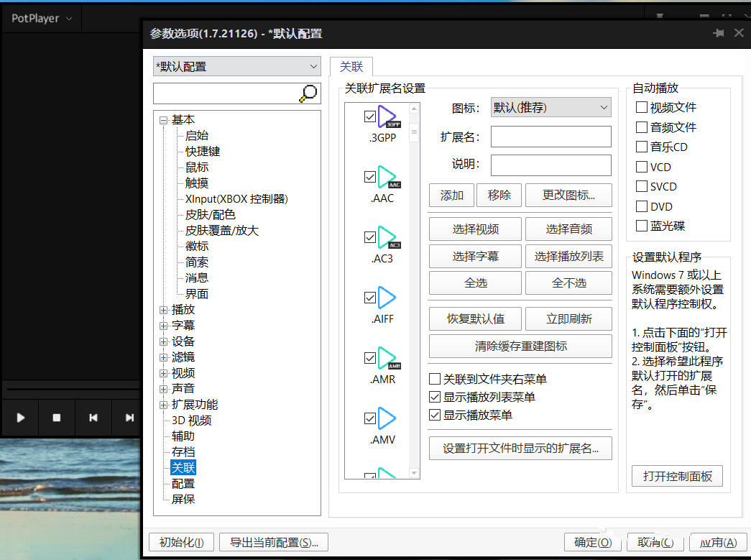Click the 扩展名 input field
This screenshot has width=751, height=560.
click(x=550, y=137)
